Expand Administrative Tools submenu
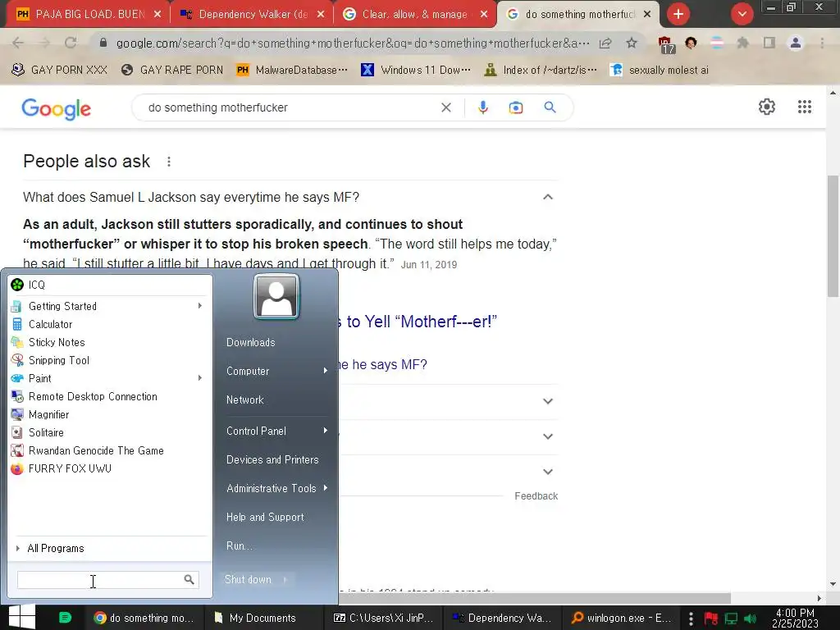 (x=325, y=488)
